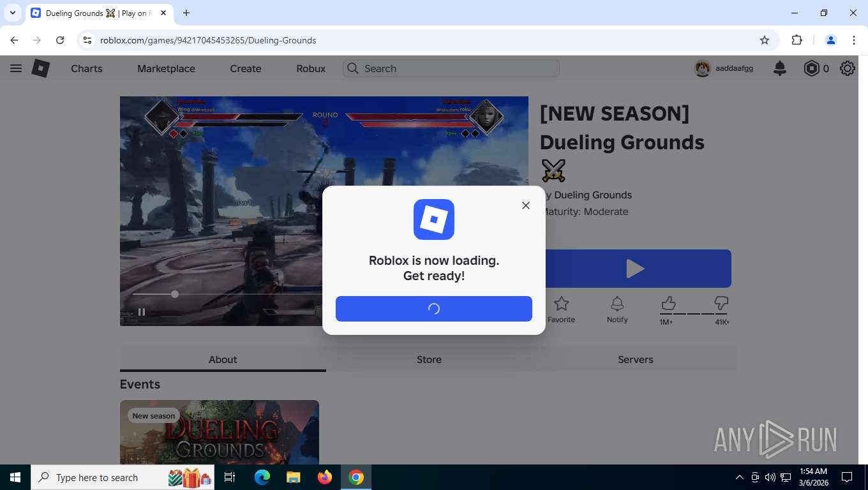This screenshot has height=490, width=868.
Task: Select the Dueling Grounds browser tab
Action: pos(99,13)
